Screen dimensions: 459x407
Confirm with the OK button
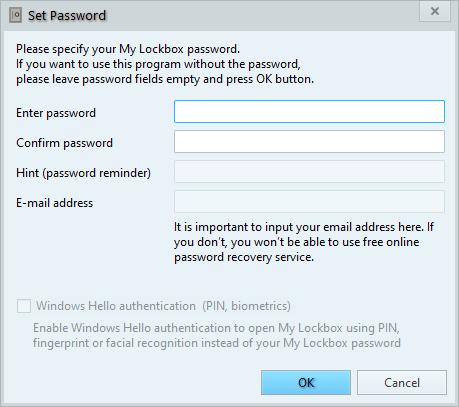[x=306, y=383]
